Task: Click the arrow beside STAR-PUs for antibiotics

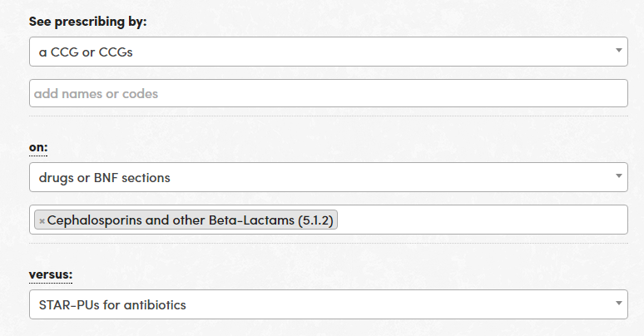Action: pos(619,303)
